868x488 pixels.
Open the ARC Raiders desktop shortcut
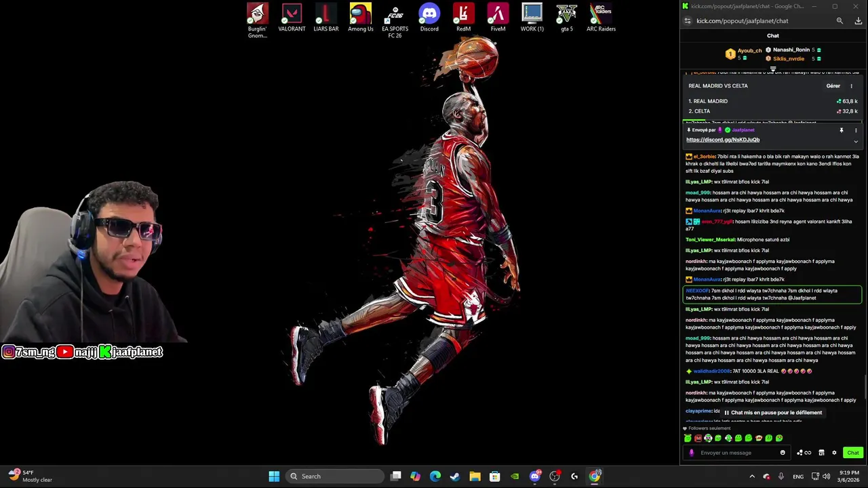[601, 18]
